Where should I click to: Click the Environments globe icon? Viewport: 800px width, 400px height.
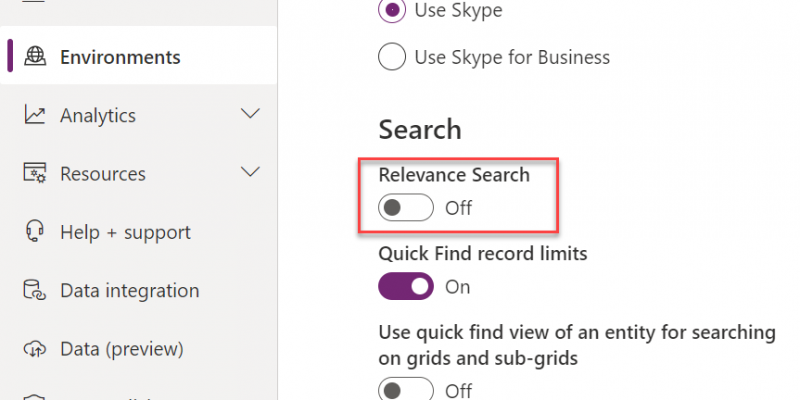pos(35,56)
